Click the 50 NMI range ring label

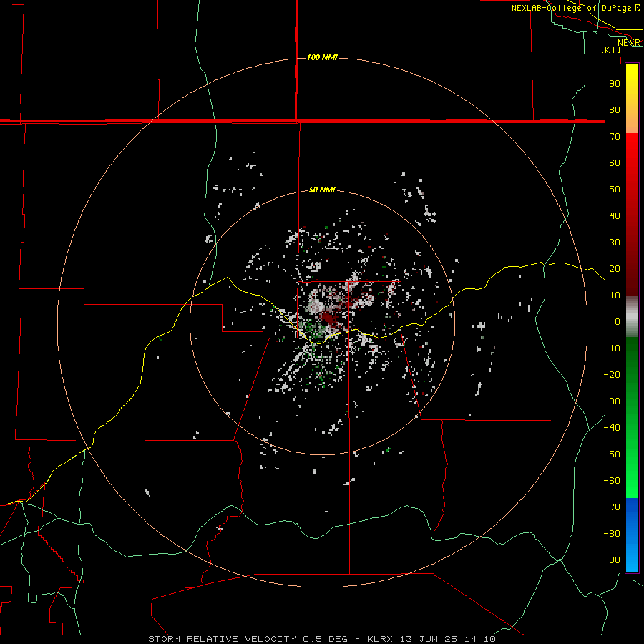tap(322, 190)
